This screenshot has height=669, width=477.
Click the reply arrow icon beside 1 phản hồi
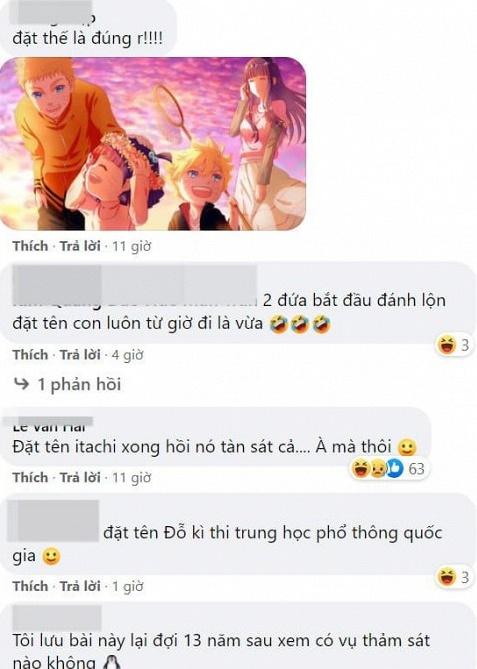[x=21, y=384]
